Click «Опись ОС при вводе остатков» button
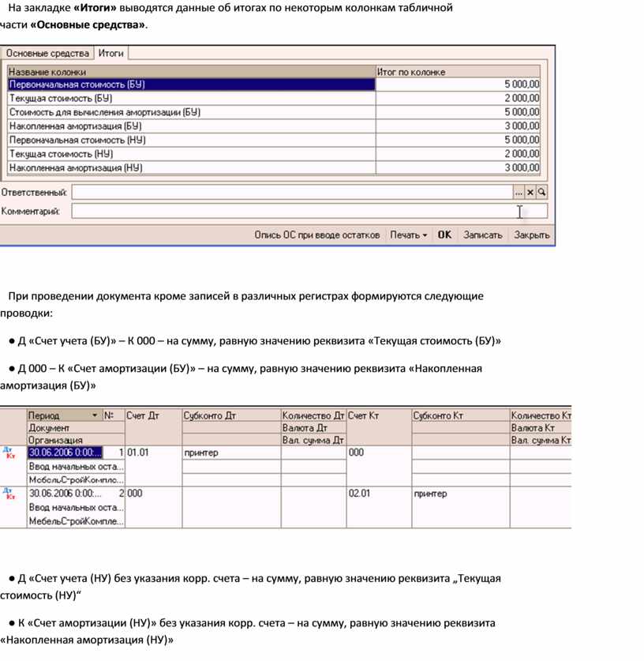Viewport: 644px width, 661px height. [x=316, y=235]
